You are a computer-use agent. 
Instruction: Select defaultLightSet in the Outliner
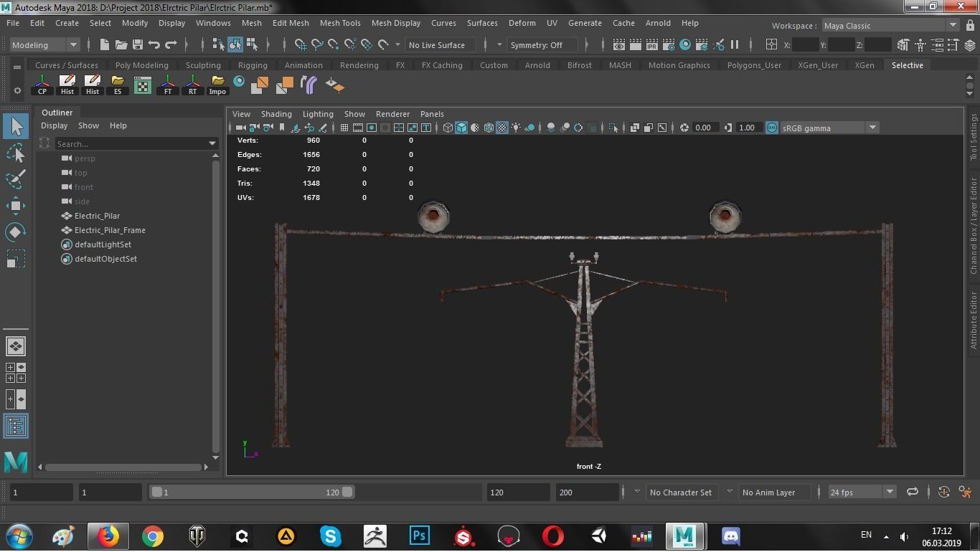(103, 244)
